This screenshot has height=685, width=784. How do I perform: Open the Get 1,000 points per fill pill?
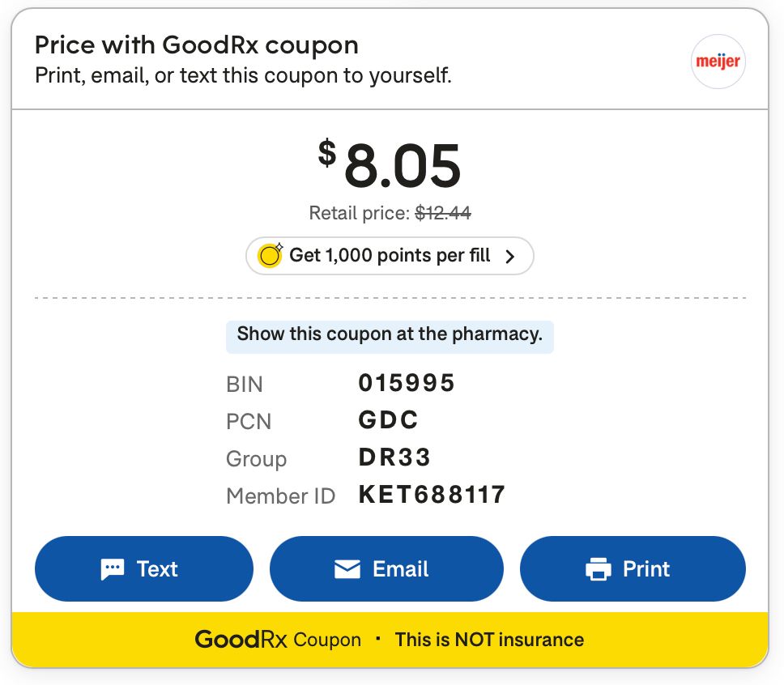(x=390, y=256)
